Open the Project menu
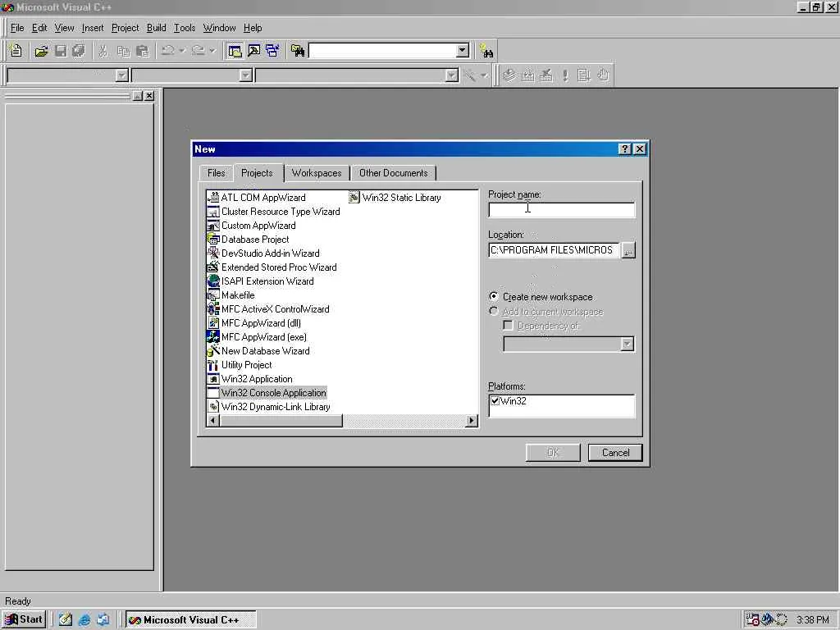The image size is (840, 630). pos(125,28)
